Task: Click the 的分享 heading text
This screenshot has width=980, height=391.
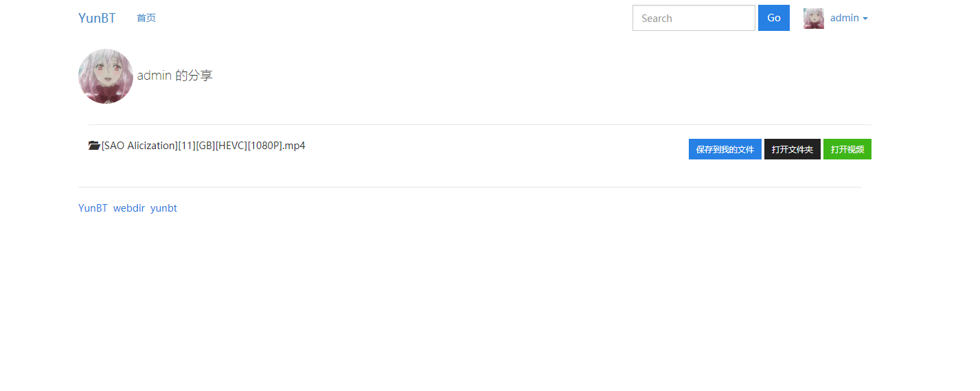Action: click(194, 76)
